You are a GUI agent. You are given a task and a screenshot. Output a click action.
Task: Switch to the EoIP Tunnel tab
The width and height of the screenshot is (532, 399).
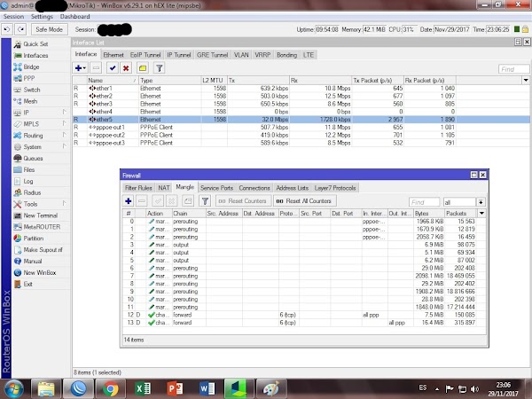145,55
